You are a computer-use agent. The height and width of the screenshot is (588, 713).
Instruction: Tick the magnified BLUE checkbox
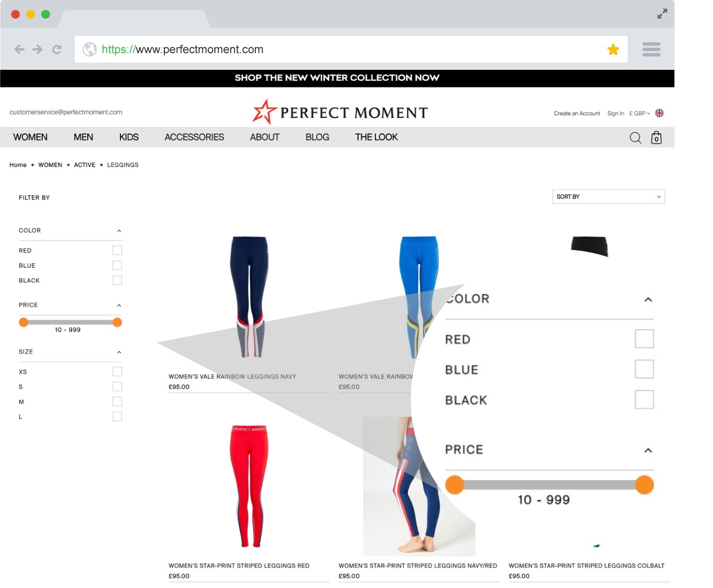[644, 369]
